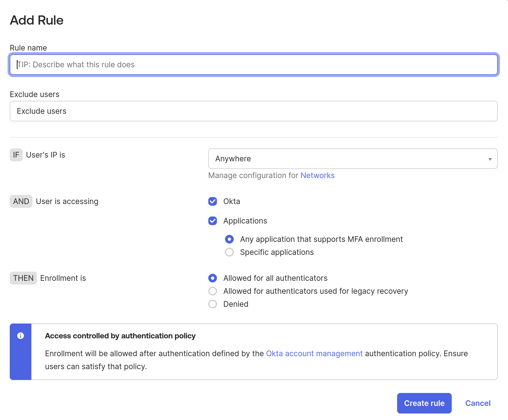Viewport: 508px width, 420px height.
Task: Click the Create rule button
Action: 424,403
